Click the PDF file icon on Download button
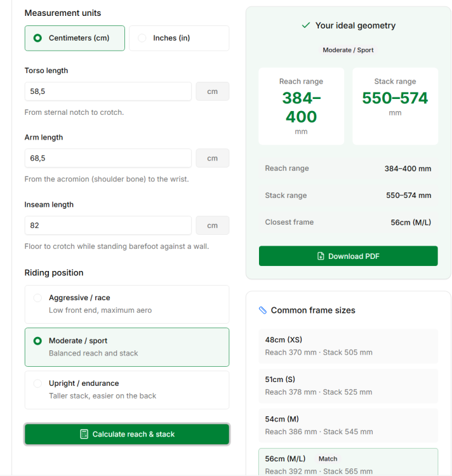 [x=321, y=256]
